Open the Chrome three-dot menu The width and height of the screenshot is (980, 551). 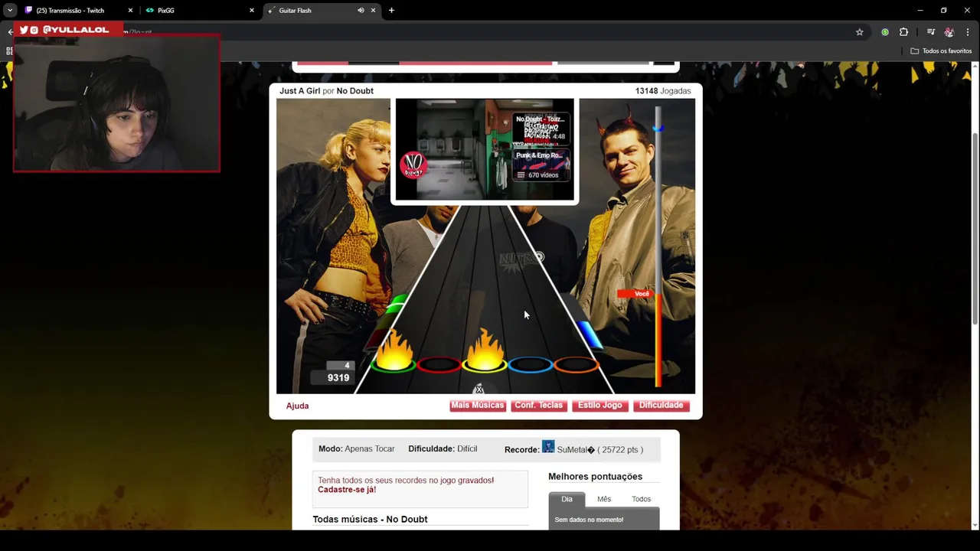pos(968,32)
